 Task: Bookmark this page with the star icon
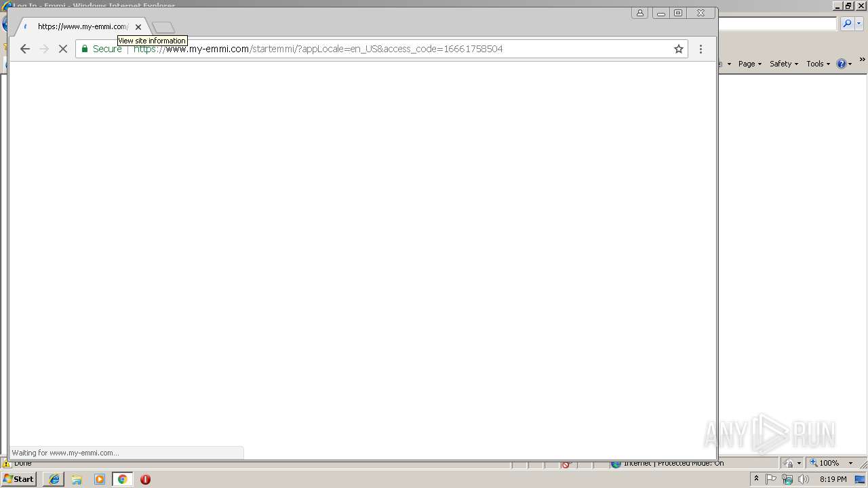coord(678,49)
